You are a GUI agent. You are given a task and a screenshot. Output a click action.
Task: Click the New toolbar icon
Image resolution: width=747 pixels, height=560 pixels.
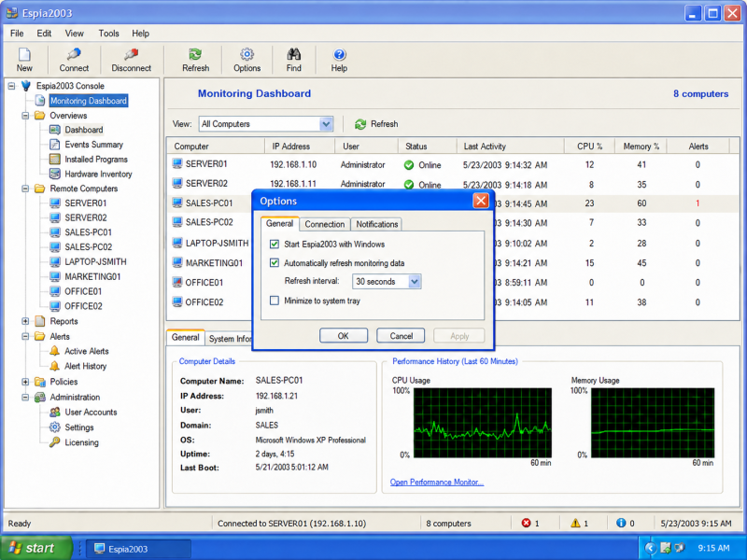tap(24, 55)
